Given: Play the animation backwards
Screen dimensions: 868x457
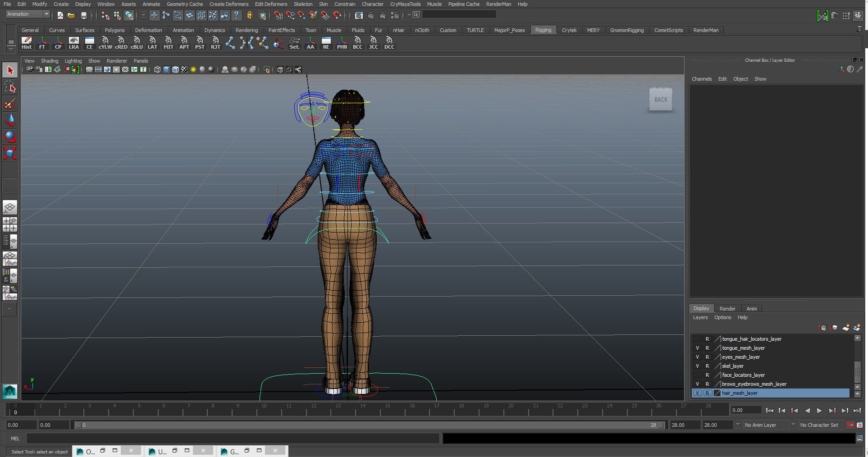Looking at the screenshot, I should 807,411.
